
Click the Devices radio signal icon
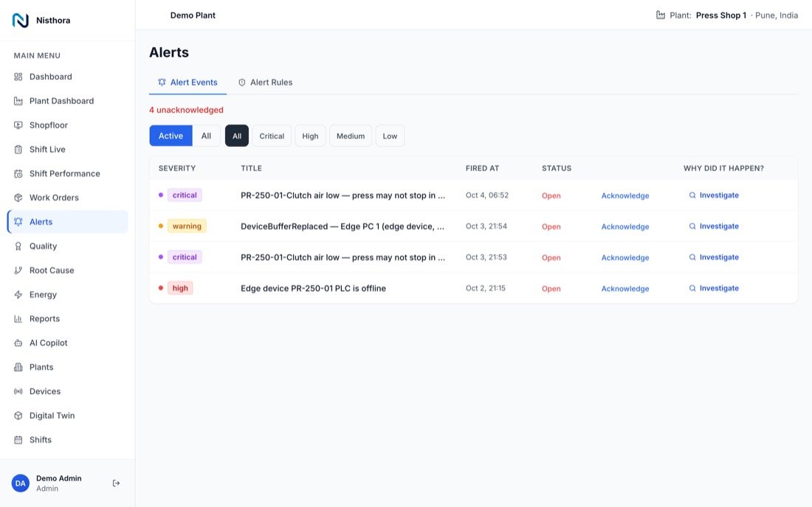coord(18,392)
